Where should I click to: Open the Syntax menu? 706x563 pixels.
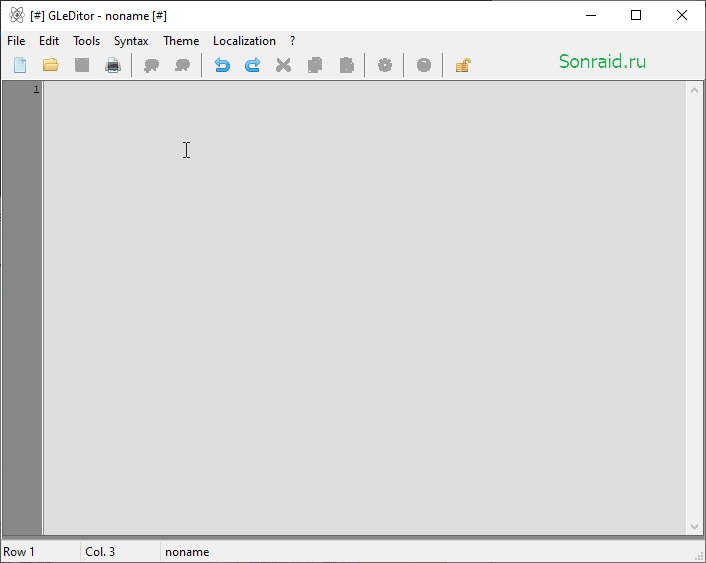(131, 41)
